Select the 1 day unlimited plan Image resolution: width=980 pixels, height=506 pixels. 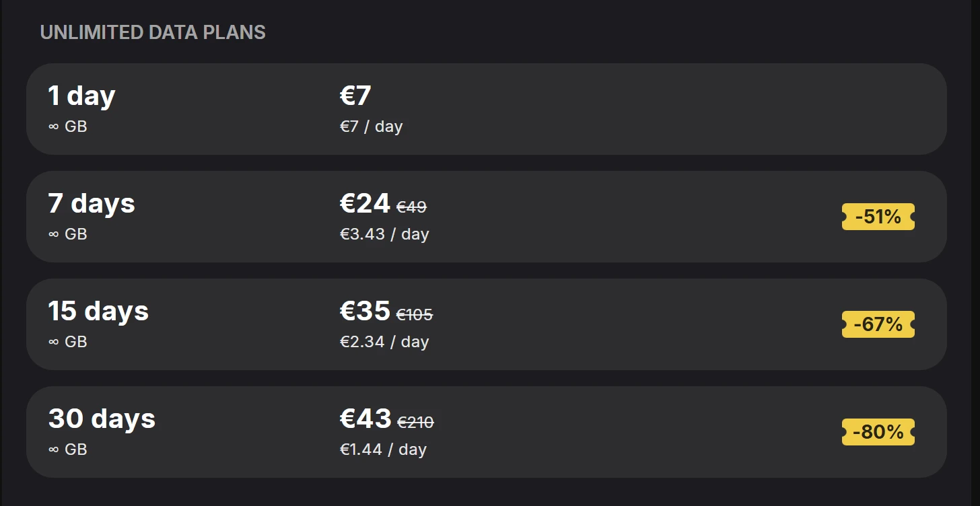click(x=486, y=109)
